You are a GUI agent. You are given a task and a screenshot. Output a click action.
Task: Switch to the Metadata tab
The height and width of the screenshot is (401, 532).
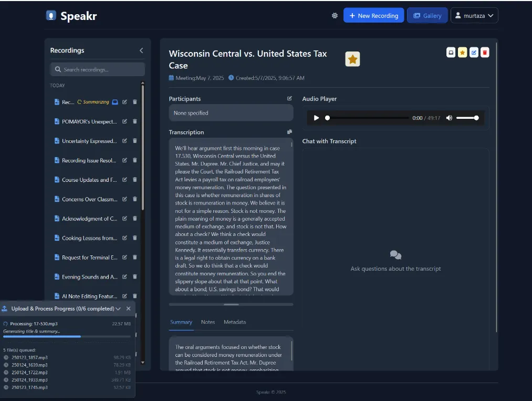pyautogui.click(x=235, y=322)
